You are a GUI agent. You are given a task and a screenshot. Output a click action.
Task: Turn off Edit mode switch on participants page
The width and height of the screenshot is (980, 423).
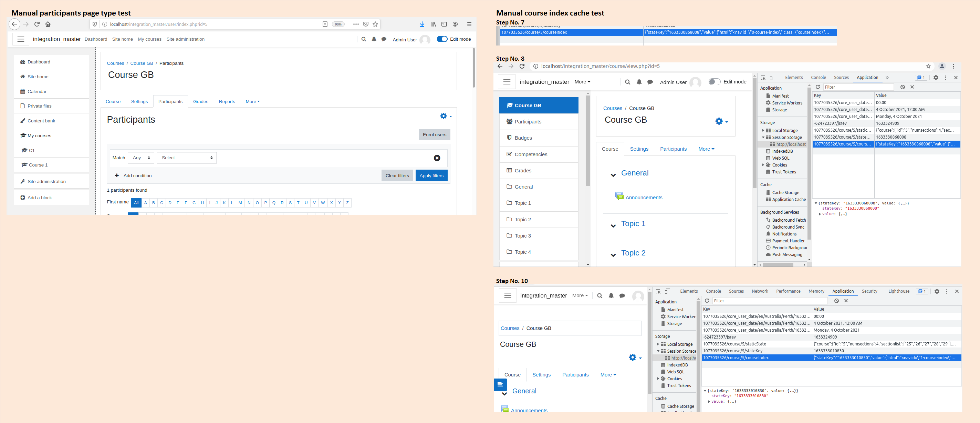[x=442, y=39]
